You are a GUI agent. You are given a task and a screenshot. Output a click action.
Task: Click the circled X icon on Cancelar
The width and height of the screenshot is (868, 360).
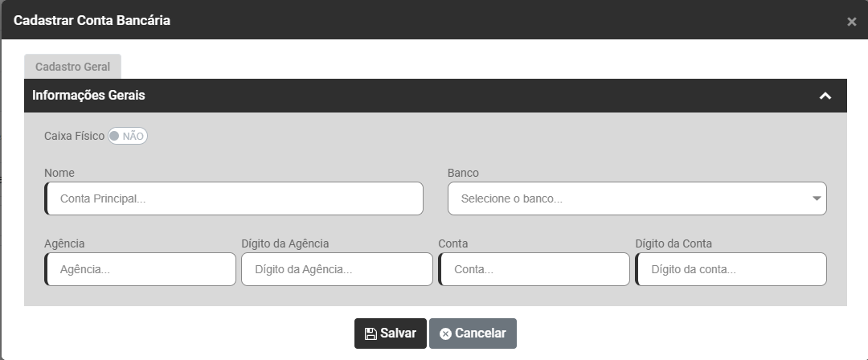pos(445,333)
